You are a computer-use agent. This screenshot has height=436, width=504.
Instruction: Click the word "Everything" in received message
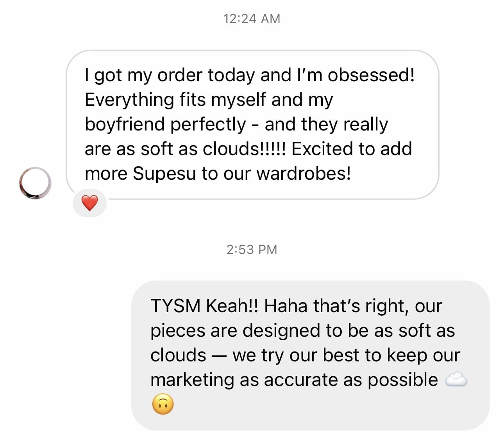[129, 100]
